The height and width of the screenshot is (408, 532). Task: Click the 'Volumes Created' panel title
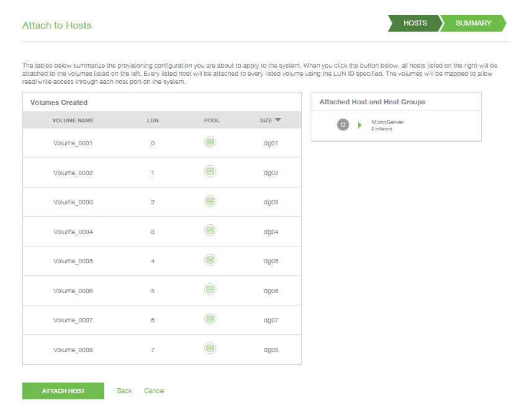[x=59, y=102]
